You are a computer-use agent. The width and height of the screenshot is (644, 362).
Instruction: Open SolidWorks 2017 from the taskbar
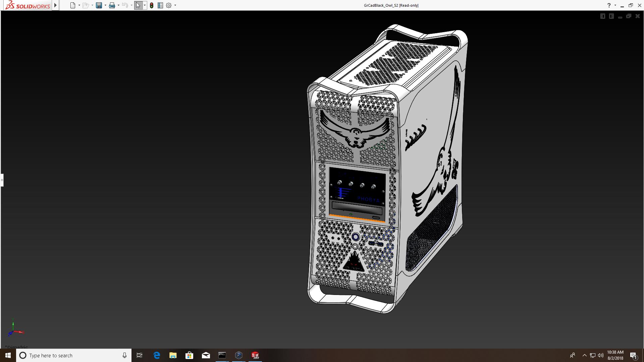255,355
